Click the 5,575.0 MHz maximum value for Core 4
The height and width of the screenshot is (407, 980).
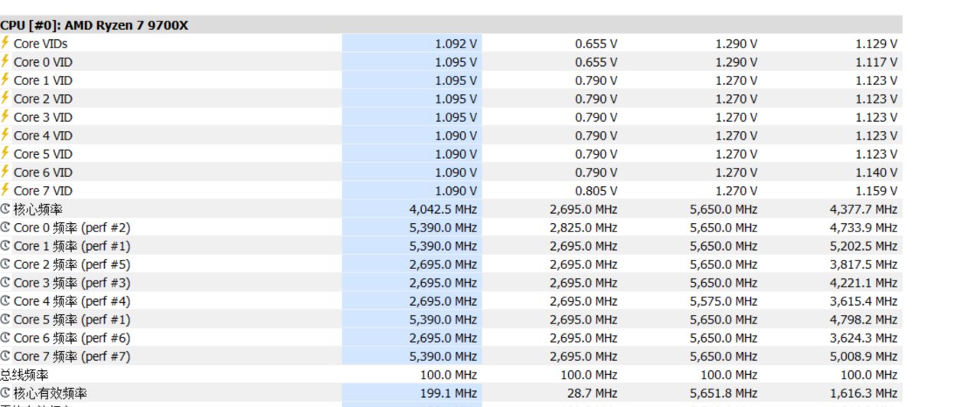click(x=724, y=301)
